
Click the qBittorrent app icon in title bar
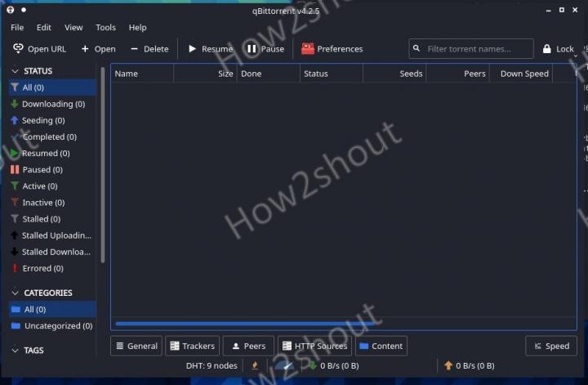pos(10,10)
